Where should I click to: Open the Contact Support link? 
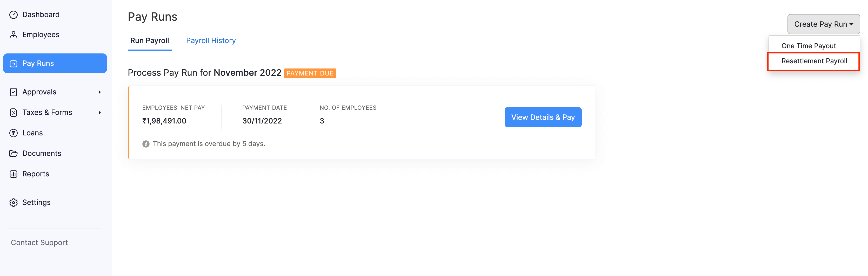tap(39, 243)
